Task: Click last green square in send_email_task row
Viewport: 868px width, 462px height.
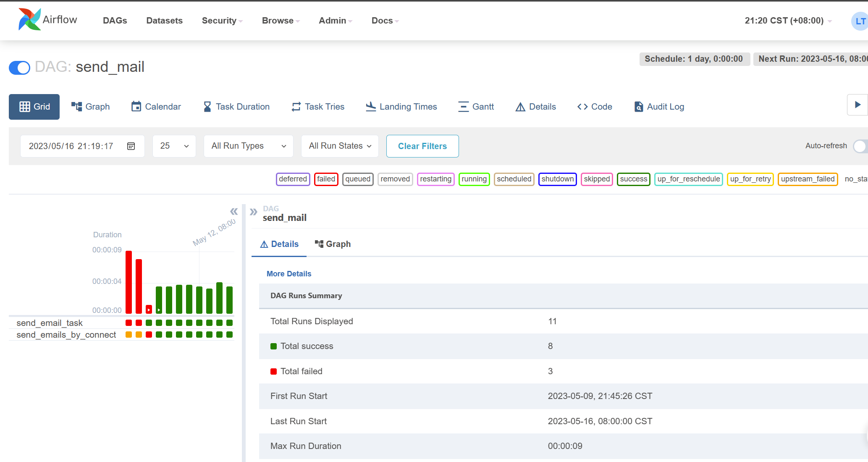Action: pos(229,323)
